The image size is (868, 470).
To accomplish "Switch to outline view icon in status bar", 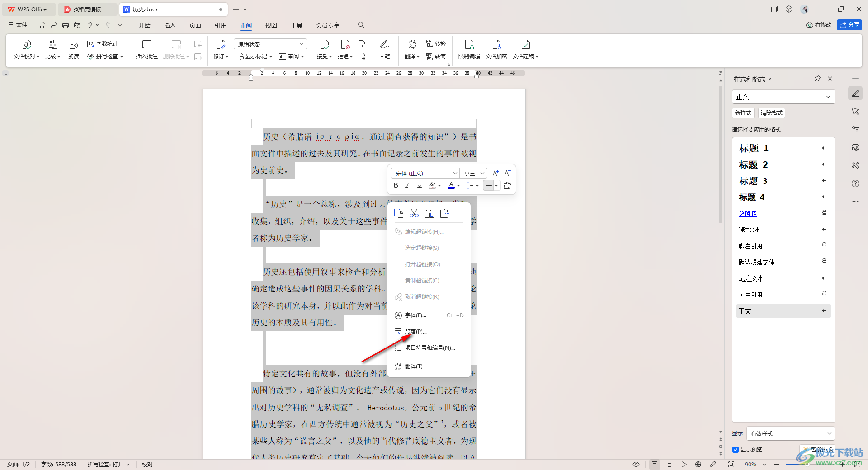I will click(669, 465).
